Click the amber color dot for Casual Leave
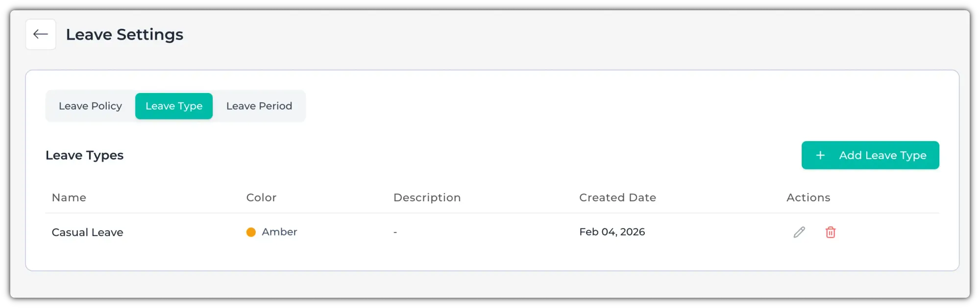This screenshot has height=308, width=980. (251, 232)
